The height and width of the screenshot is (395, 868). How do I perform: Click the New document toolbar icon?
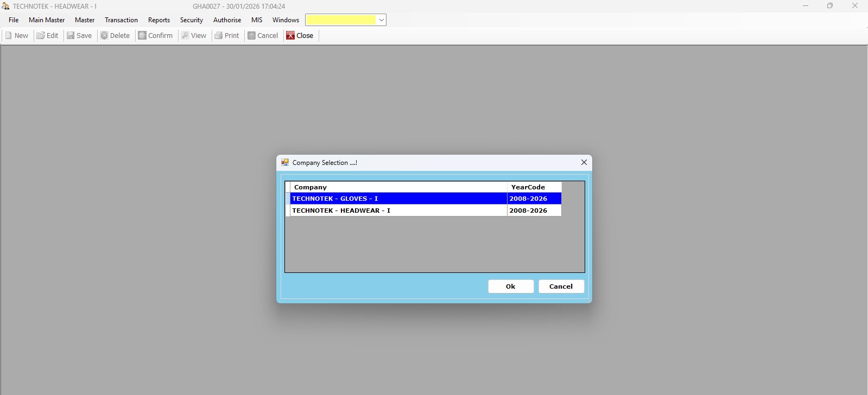point(9,36)
